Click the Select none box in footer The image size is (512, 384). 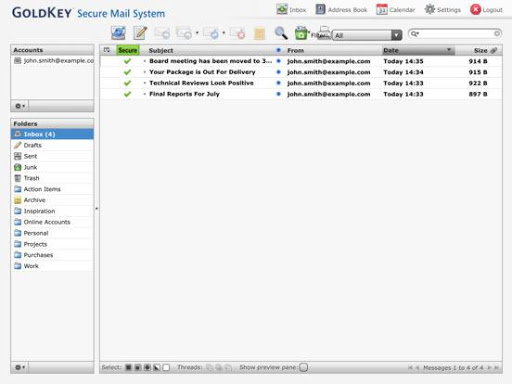[166, 367]
